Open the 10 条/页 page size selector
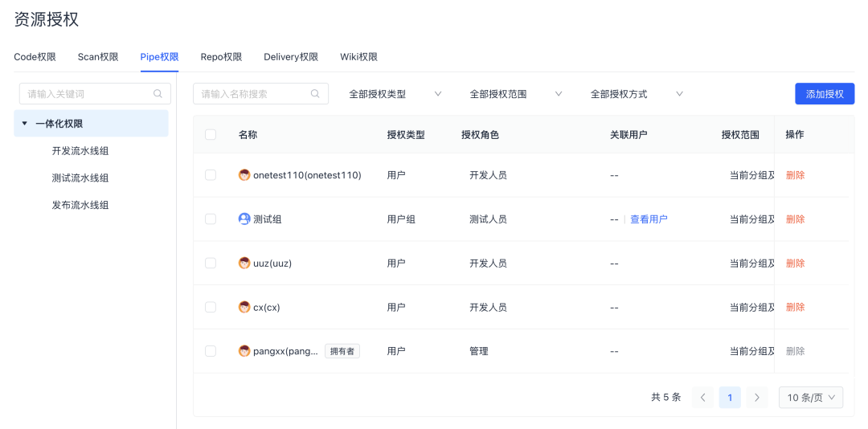 click(811, 398)
